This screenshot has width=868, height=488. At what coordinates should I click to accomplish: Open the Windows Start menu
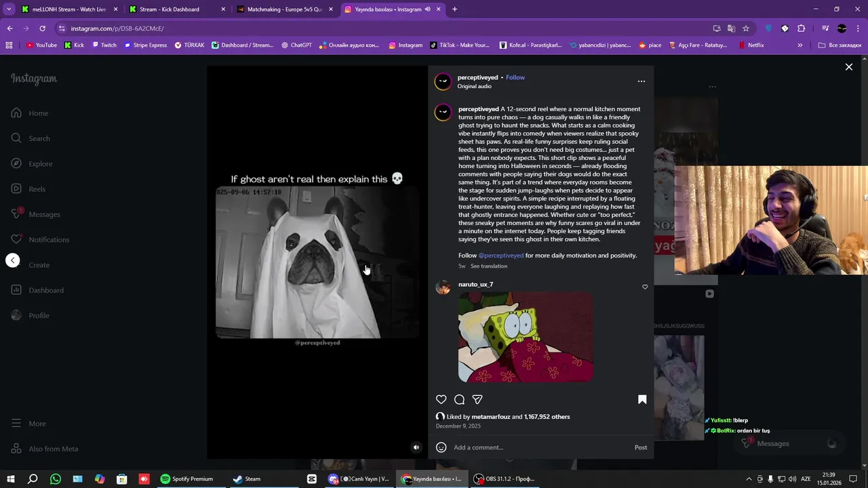coord(10,479)
